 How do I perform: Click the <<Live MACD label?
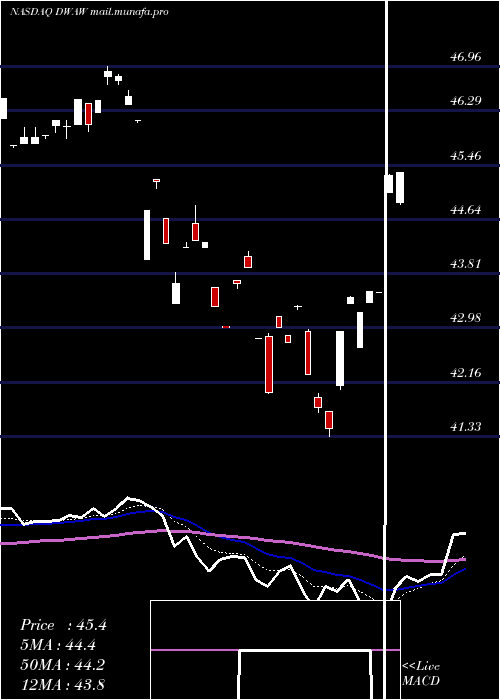[421, 673]
